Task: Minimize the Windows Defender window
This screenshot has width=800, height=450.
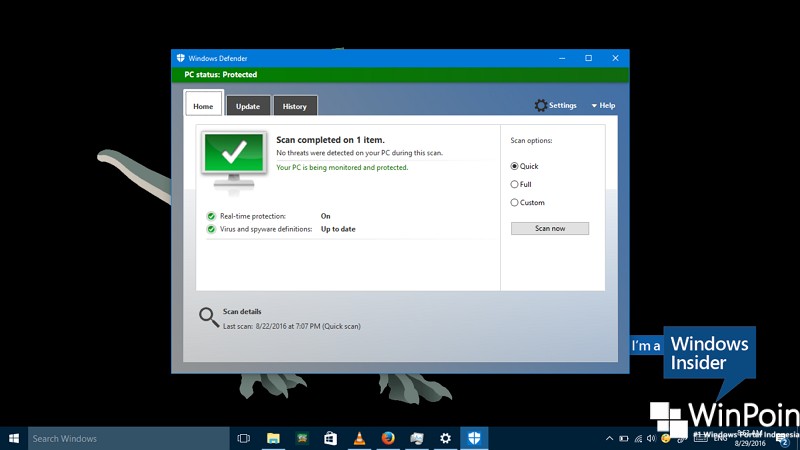Action: pos(562,58)
